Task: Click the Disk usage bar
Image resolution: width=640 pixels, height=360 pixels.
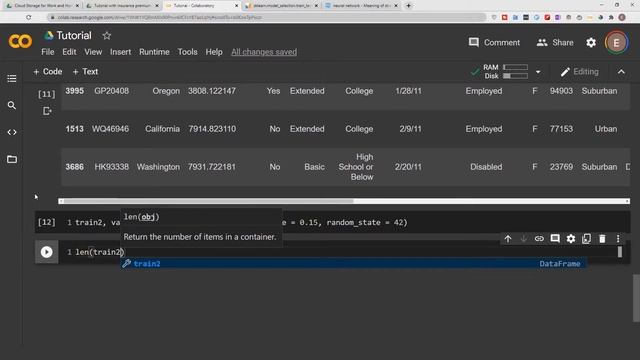Action: point(516,76)
